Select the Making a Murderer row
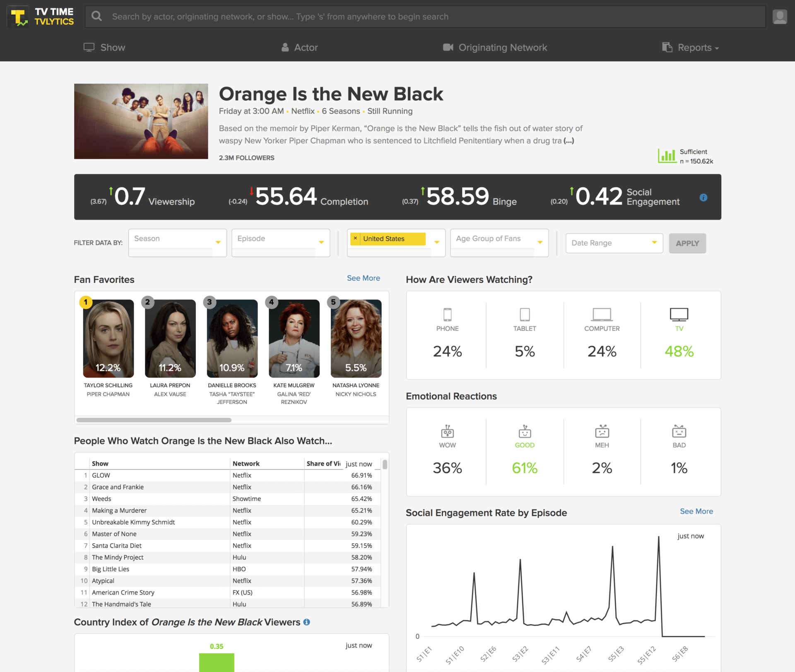 coord(228,511)
